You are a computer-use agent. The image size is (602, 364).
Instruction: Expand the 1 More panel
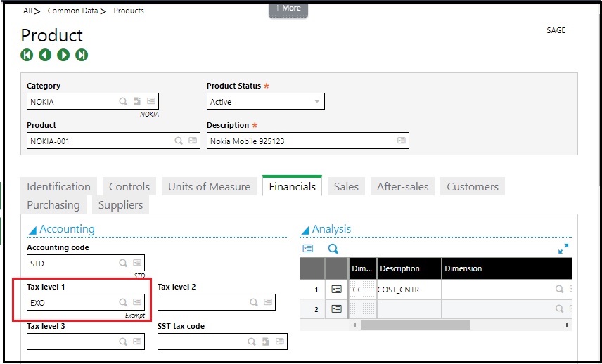click(288, 9)
